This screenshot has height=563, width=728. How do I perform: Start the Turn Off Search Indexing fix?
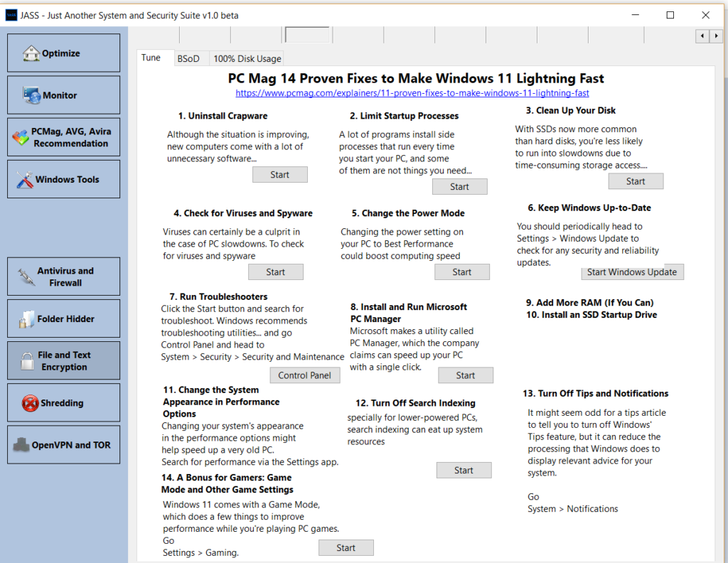(464, 470)
